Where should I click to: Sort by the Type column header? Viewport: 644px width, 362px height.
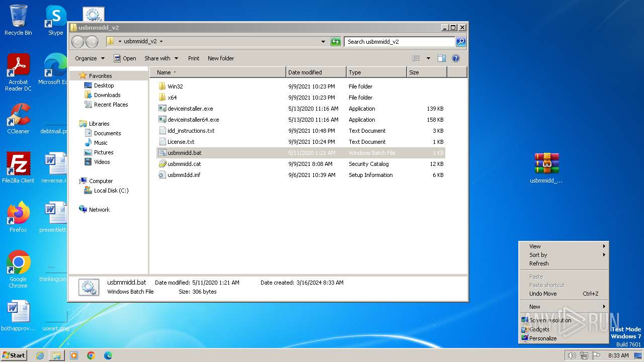click(376, 72)
